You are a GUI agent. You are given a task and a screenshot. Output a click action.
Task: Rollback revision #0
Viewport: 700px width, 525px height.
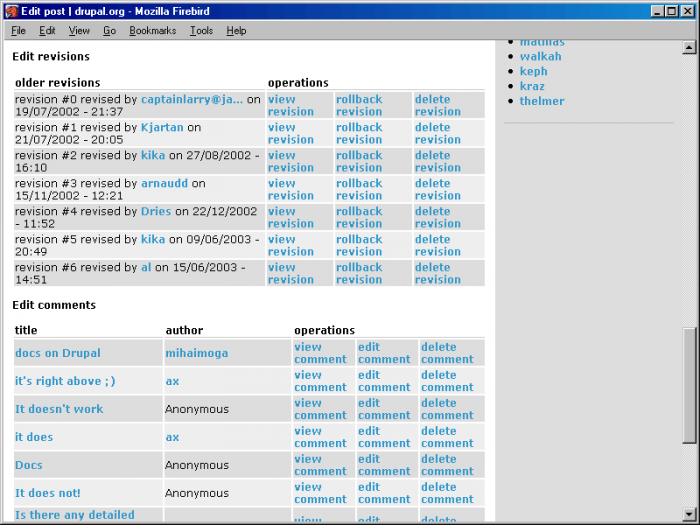tap(359, 105)
